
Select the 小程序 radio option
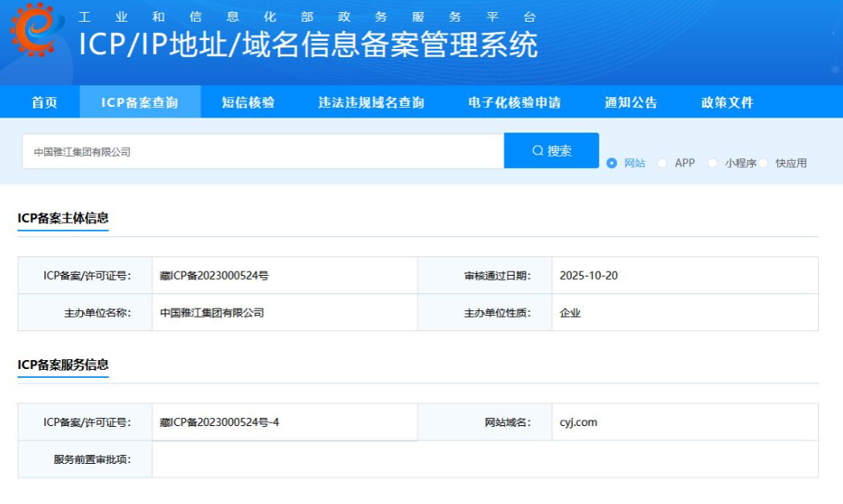click(713, 163)
